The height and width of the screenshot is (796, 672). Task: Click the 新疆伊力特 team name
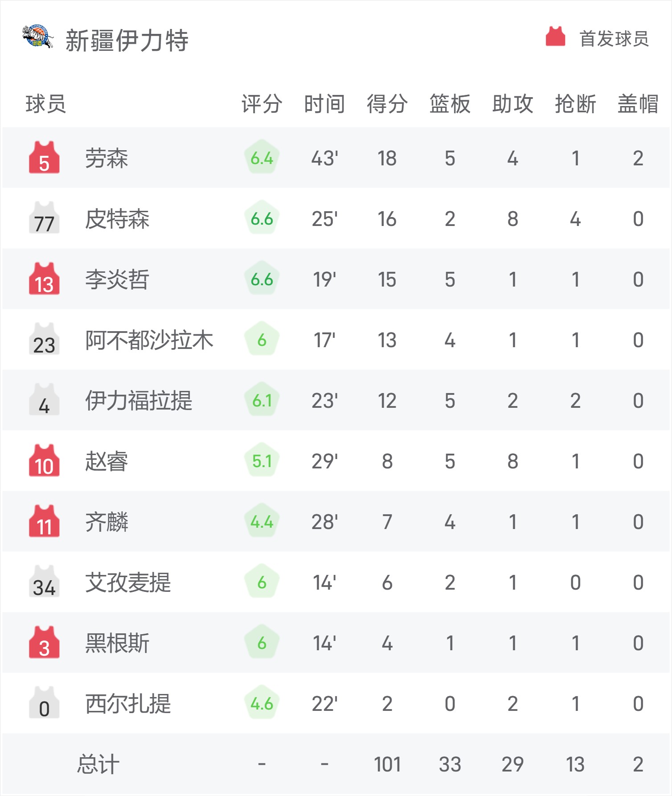tap(127, 40)
